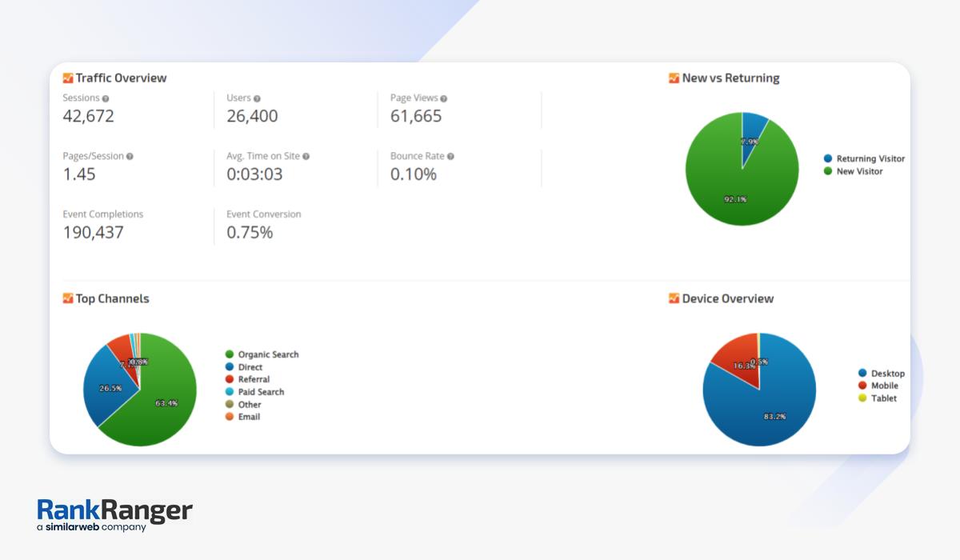Image resolution: width=960 pixels, height=560 pixels.
Task: Click the Avg. Time on Site help icon
Action: point(306,157)
